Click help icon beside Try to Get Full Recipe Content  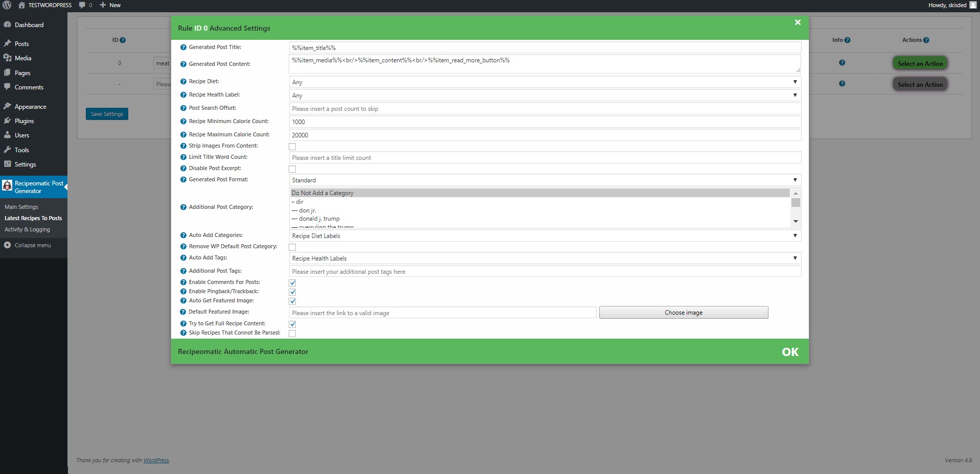point(183,324)
